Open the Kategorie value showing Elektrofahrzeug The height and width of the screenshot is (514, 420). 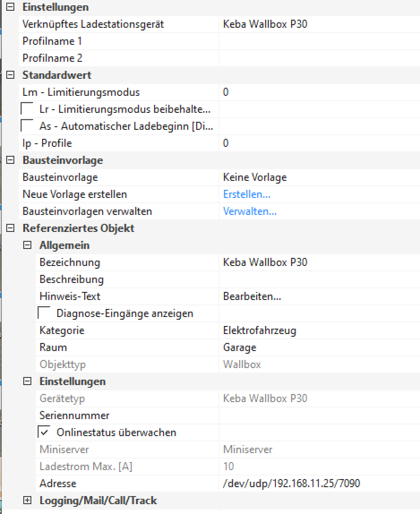[x=319, y=330]
